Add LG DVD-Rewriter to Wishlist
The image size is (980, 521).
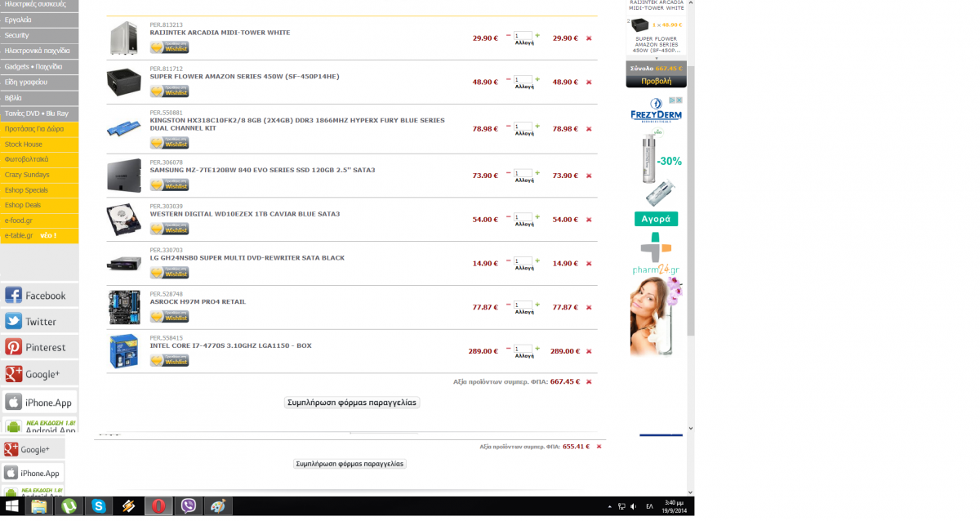tap(169, 273)
